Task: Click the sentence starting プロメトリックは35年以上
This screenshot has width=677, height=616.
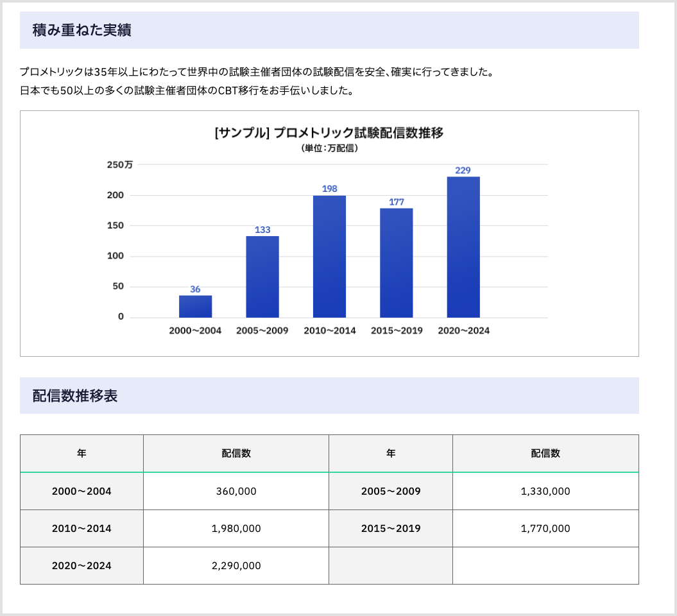Action: click(x=257, y=72)
